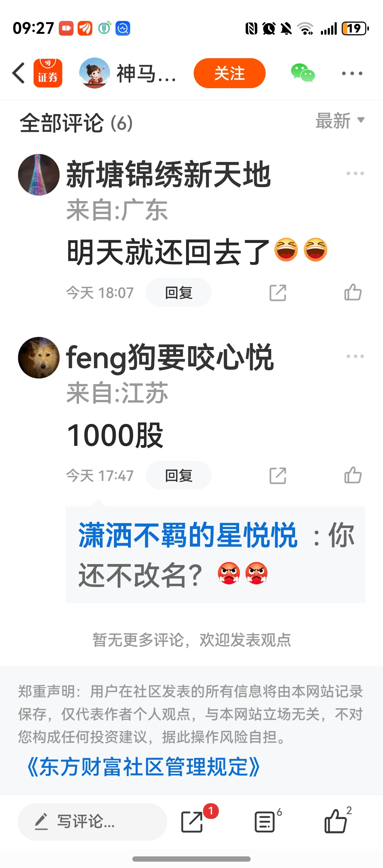Click the orange 关注 button
The height and width of the screenshot is (868, 383).
(x=230, y=73)
